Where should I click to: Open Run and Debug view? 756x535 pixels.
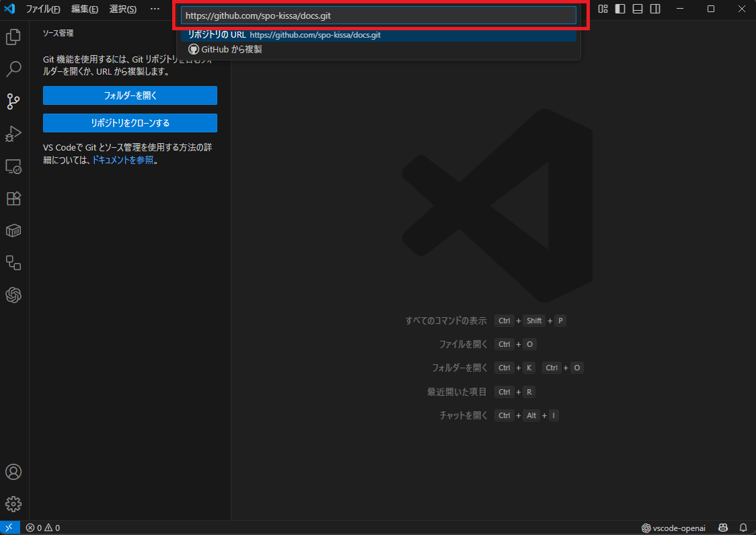click(x=13, y=134)
